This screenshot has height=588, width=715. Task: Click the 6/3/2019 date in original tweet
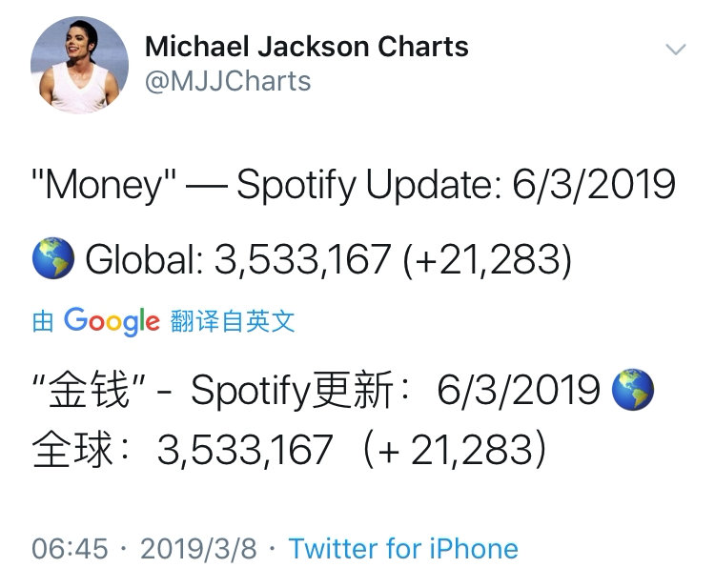[x=594, y=184]
